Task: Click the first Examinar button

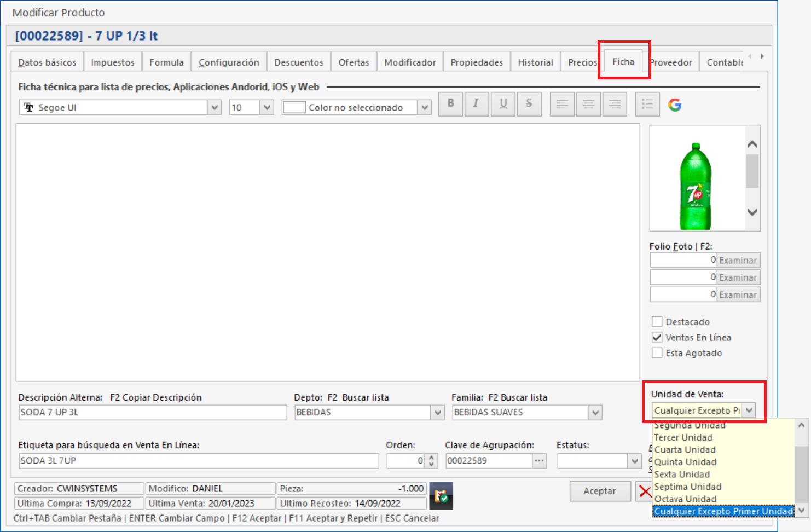Action: tap(738, 261)
